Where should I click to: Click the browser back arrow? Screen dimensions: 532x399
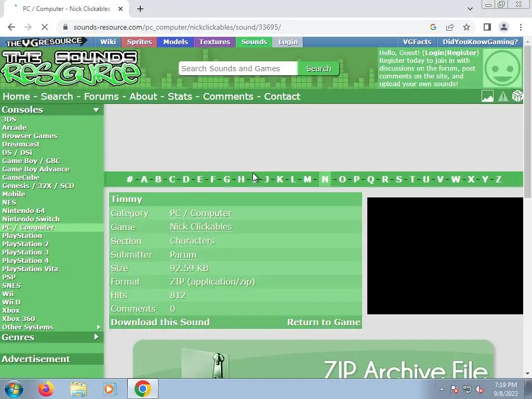tap(11, 27)
